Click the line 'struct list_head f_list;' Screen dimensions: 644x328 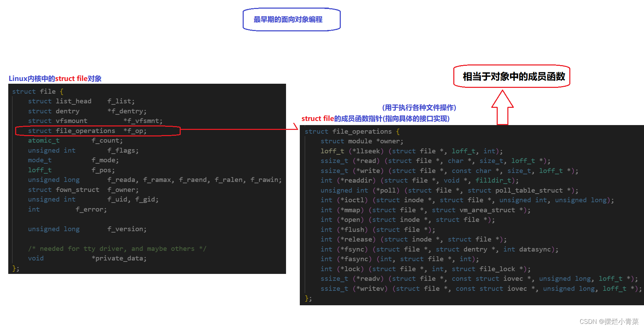coord(82,101)
